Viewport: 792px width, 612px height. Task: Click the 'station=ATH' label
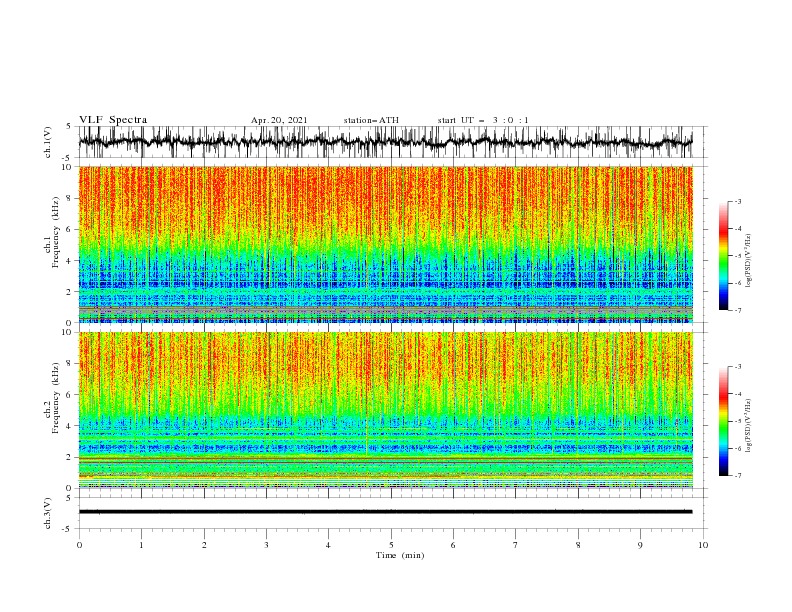coord(371,120)
